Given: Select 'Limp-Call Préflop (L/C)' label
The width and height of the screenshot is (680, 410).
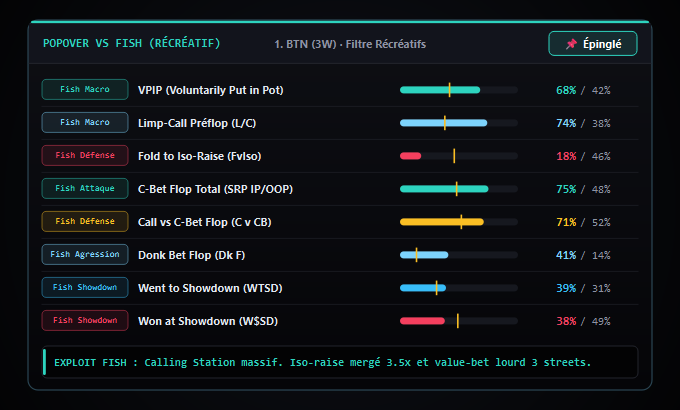Looking at the screenshot, I should (x=197, y=123).
